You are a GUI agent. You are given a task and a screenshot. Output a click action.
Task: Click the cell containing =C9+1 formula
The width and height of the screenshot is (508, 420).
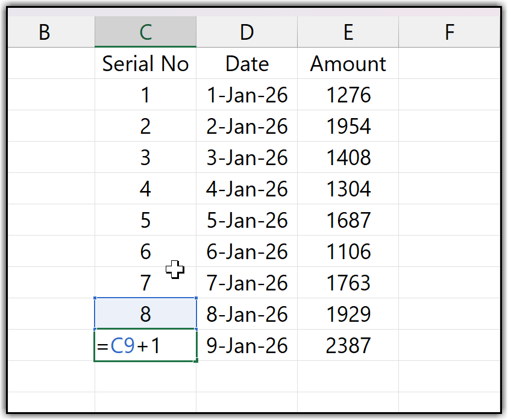pos(145,346)
